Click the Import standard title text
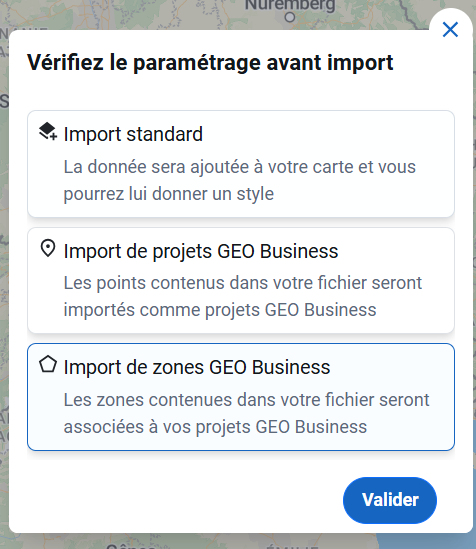Image resolution: width=476 pixels, height=549 pixels. (x=133, y=134)
